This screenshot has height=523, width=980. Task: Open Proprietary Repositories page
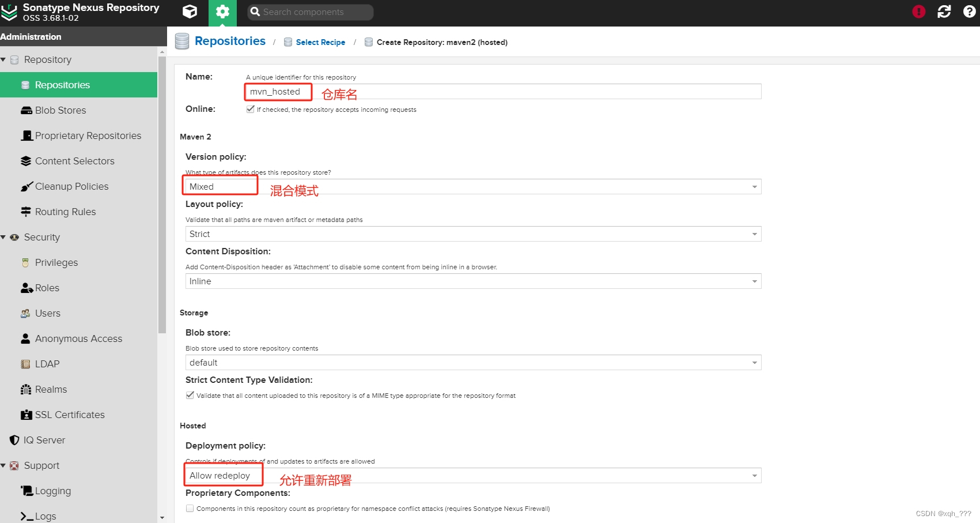pyautogui.click(x=78, y=136)
